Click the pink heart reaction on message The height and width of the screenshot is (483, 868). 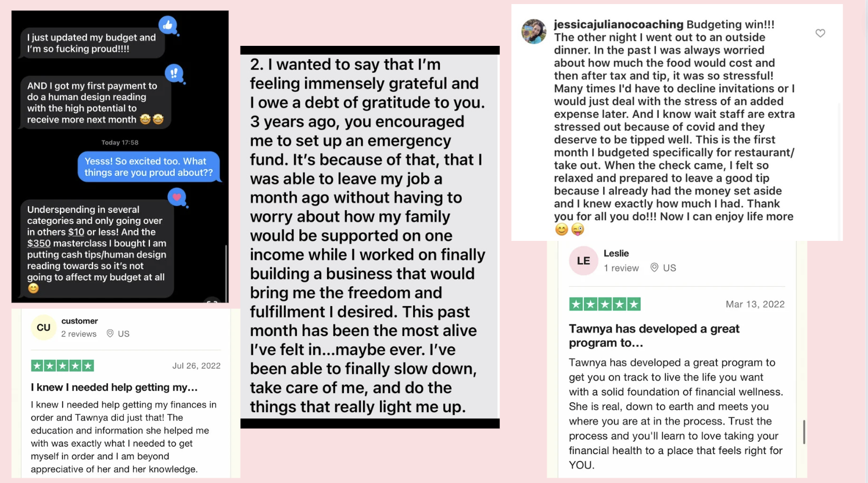click(x=177, y=197)
